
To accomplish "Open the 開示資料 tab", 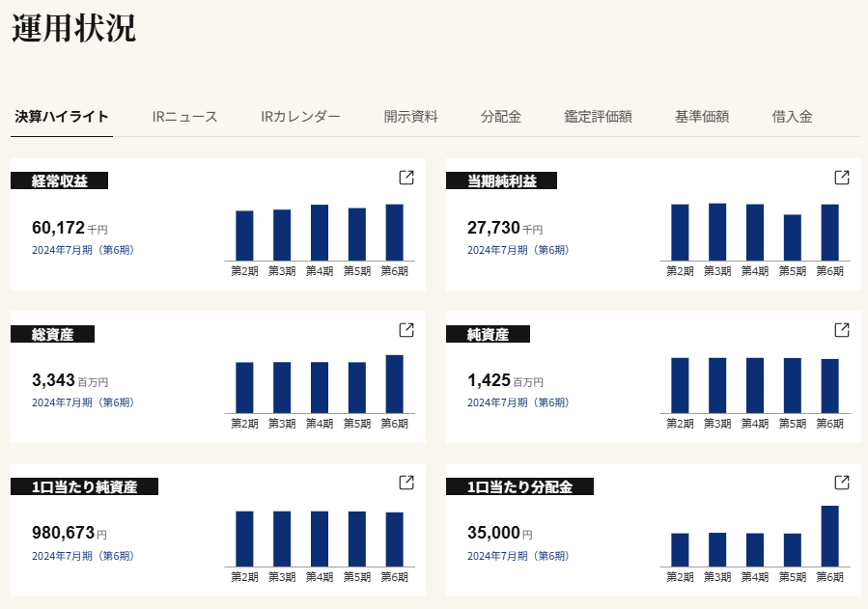I will (x=410, y=117).
